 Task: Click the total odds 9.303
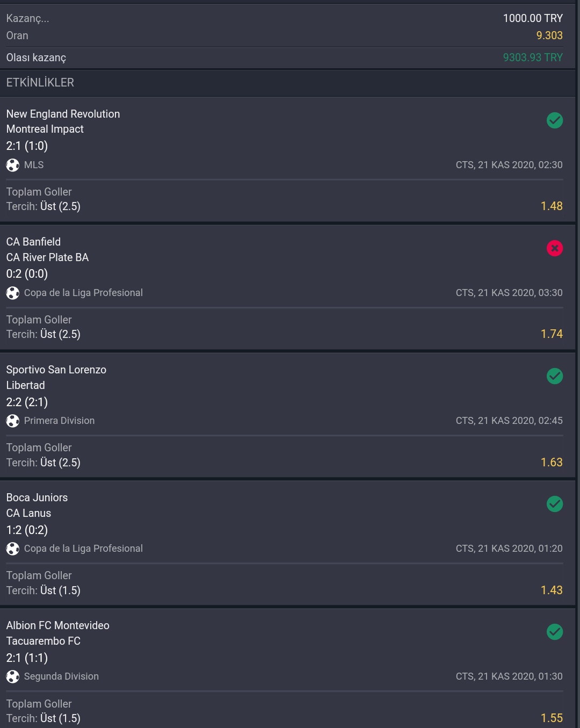[549, 35]
